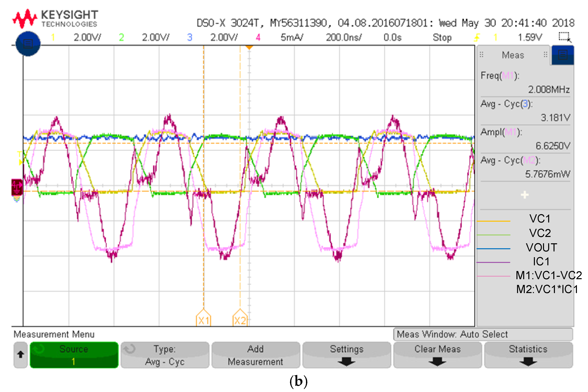The width and height of the screenshot is (588, 392).
Task: Toggle channel 3 scale indicator
Action: click(224, 37)
